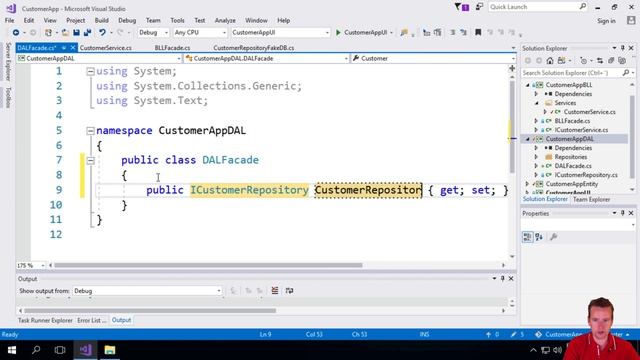This screenshot has width=640, height=360.
Task: Click the New Project toolbar icon
Action: coord(48,32)
